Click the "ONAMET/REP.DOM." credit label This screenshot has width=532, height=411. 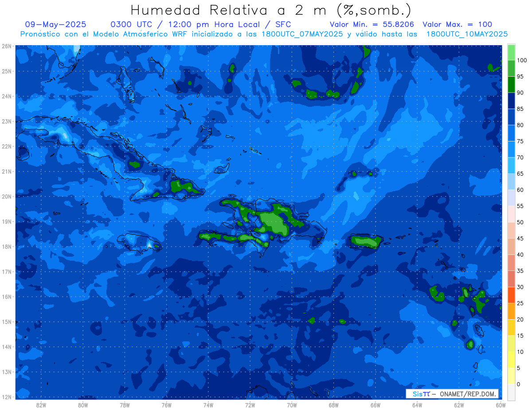pyautogui.click(x=468, y=394)
